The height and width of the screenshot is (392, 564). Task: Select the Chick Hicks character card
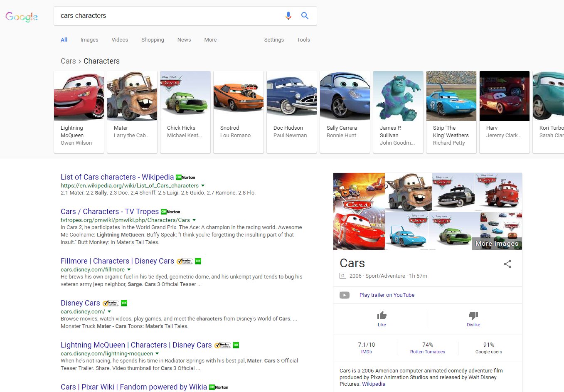click(185, 112)
